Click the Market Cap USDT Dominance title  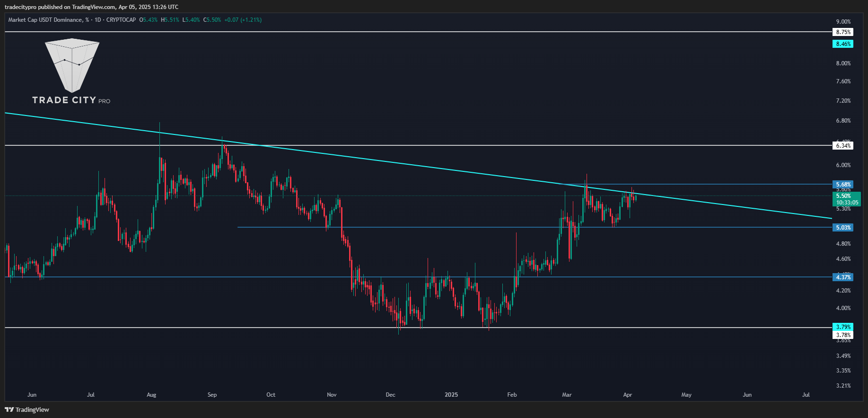point(49,20)
